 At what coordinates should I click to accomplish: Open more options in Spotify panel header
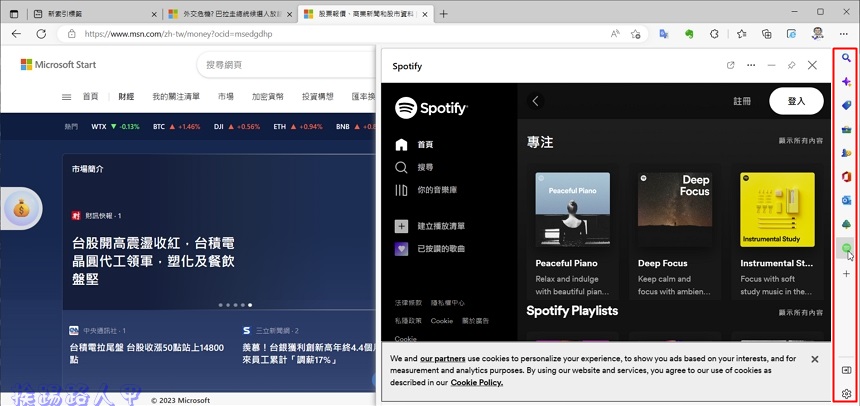[x=751, y=66]
